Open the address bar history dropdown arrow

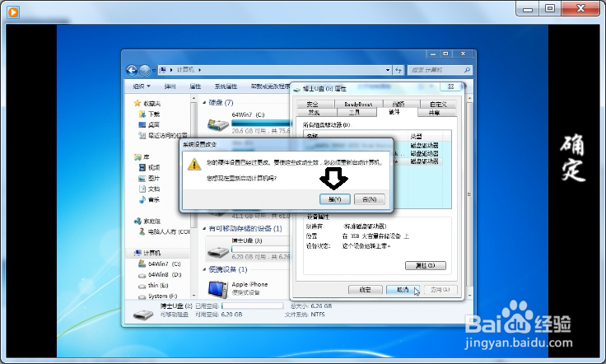point(388,70)
